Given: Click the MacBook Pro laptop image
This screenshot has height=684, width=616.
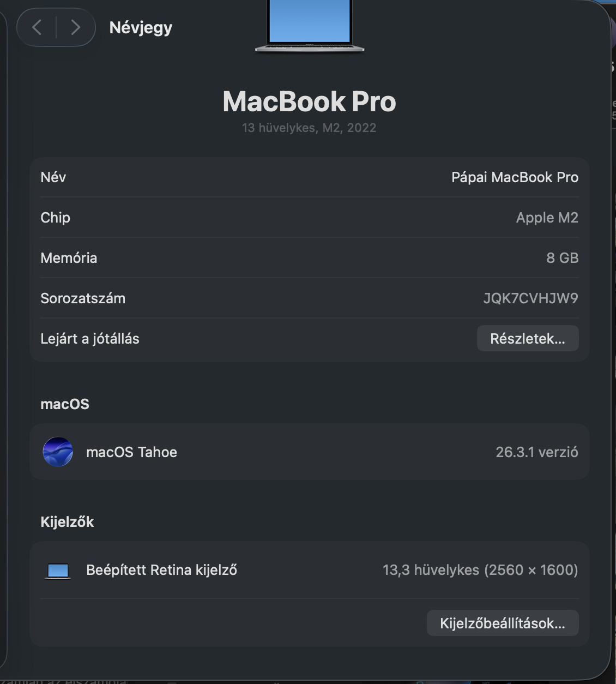Looking at the screenshot, I should tap(309, 26).
